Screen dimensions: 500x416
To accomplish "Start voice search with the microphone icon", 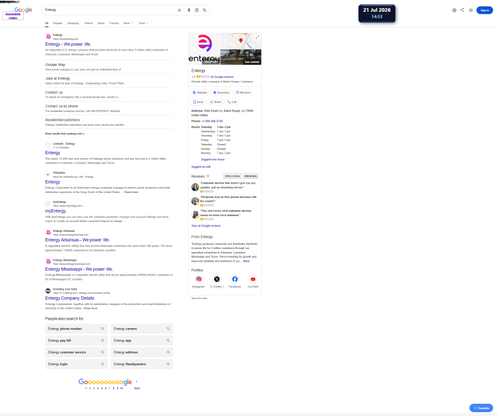I will (189, 10).
